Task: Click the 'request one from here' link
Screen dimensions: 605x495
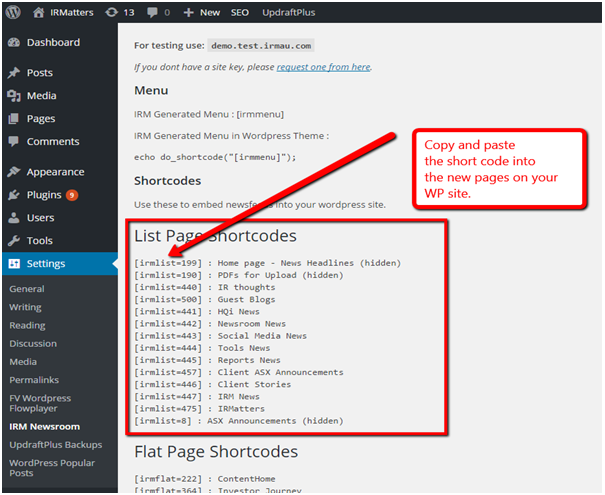Action: pos(323,67)
